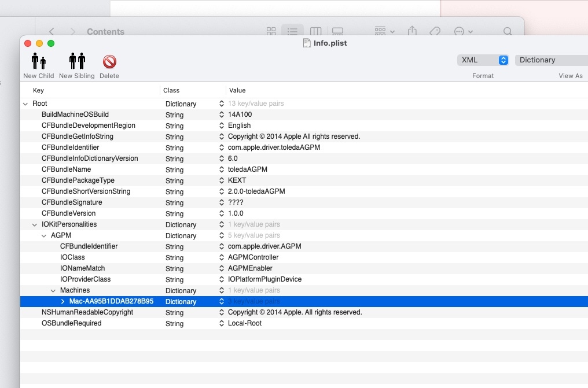Click Finder list view icon

(292, 31)
